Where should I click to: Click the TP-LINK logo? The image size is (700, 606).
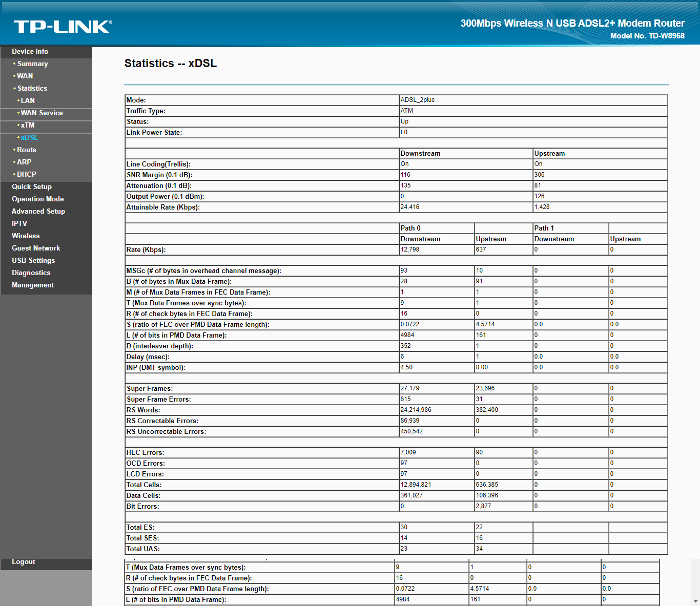click(63, 27)
